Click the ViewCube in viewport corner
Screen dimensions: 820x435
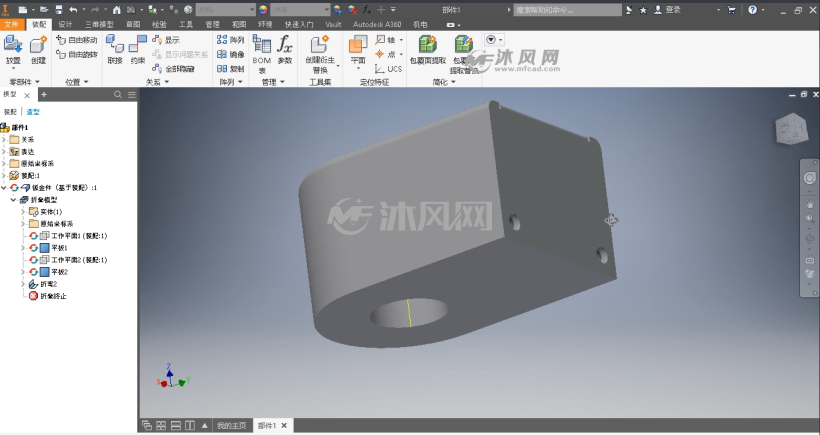click(x=792, y=128)
